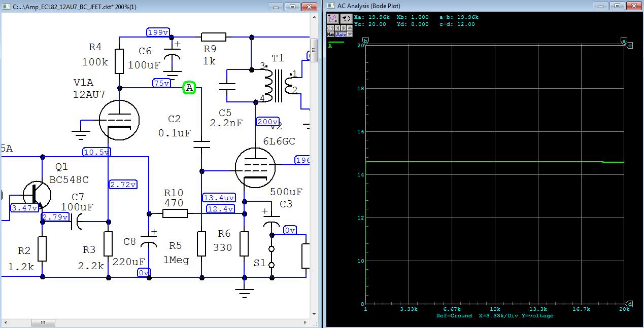
Task: Click the 199v voltage label
Action: (x=158, y=32)
